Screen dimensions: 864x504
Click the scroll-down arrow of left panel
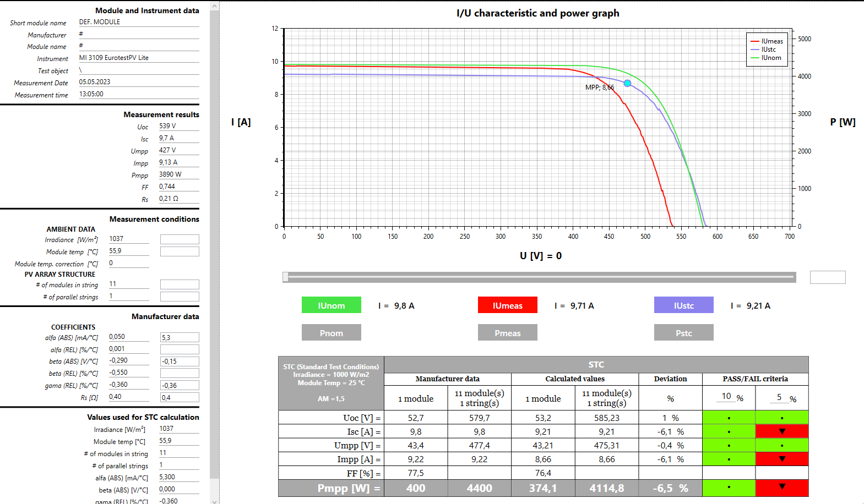click(214, 500)
